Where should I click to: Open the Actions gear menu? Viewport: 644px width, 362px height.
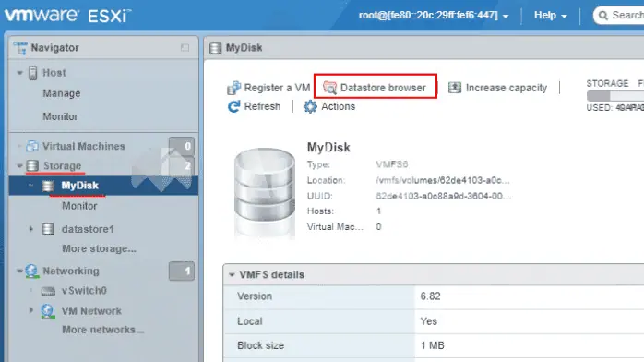(310, 106)
